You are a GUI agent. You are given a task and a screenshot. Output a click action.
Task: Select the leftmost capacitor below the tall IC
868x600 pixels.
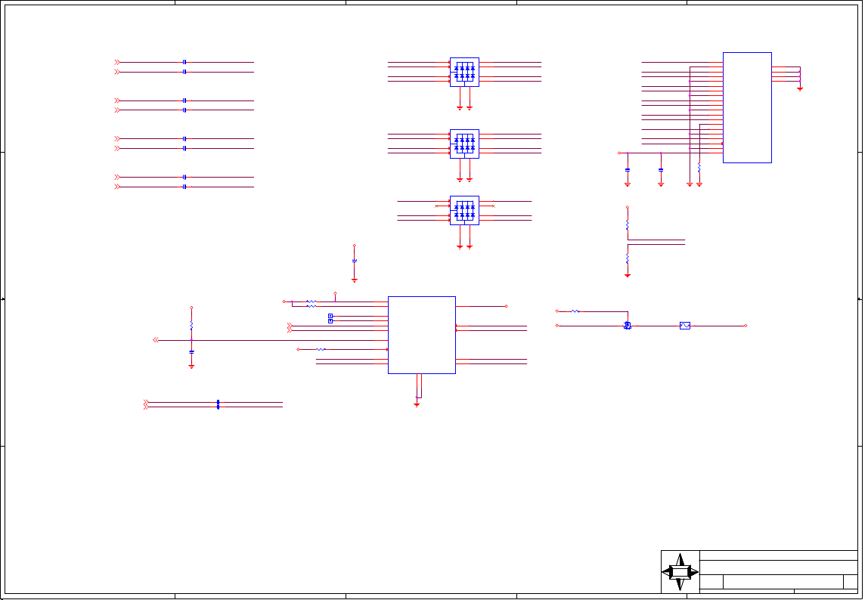click(x=628, y=170)
